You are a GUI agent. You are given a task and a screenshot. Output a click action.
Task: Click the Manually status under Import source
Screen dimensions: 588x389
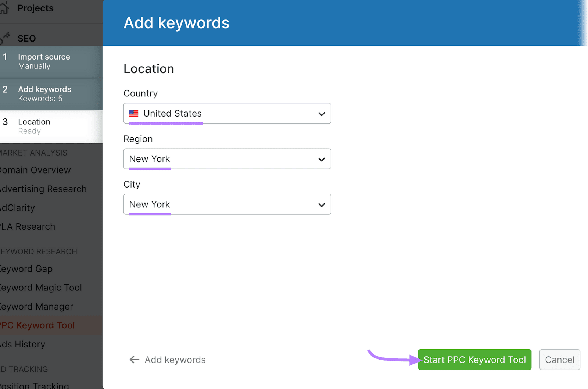click(34, 66)
